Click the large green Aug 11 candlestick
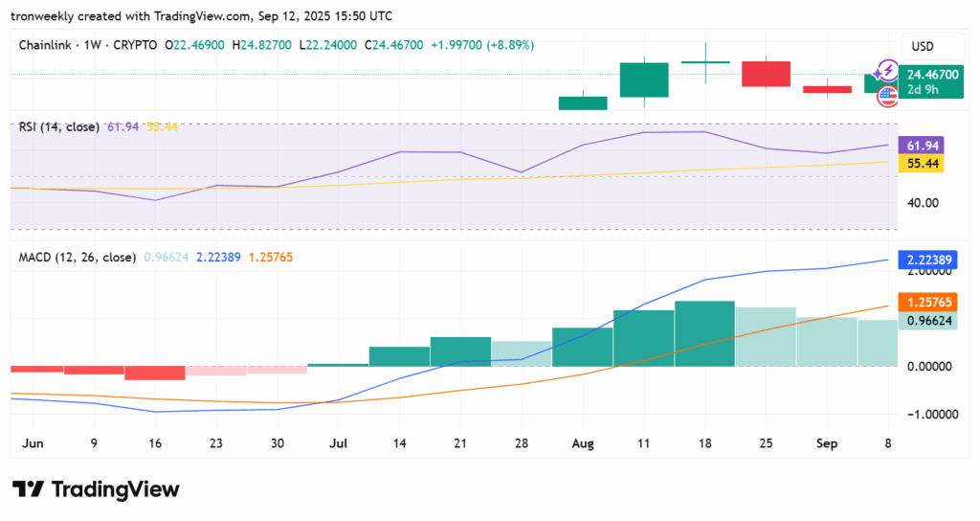Screen dimensions: 980x521 tap(644, 79)
